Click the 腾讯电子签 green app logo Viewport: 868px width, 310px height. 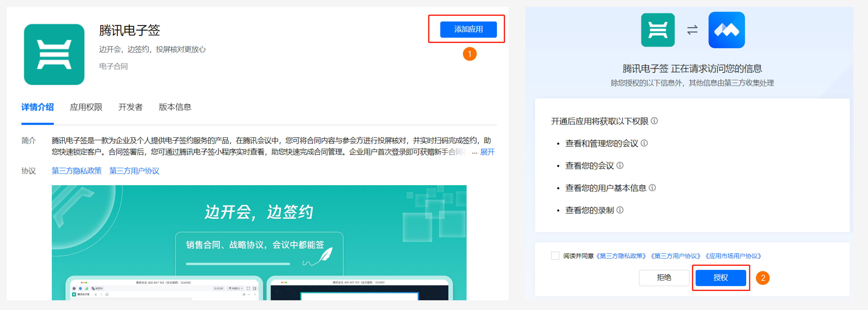(x=54, y=54)
